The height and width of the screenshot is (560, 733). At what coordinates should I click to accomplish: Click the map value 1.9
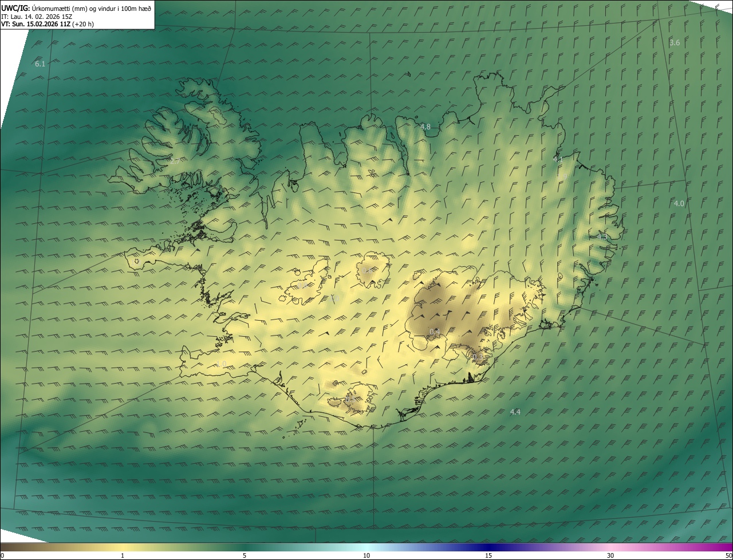[x=563, y=176]
